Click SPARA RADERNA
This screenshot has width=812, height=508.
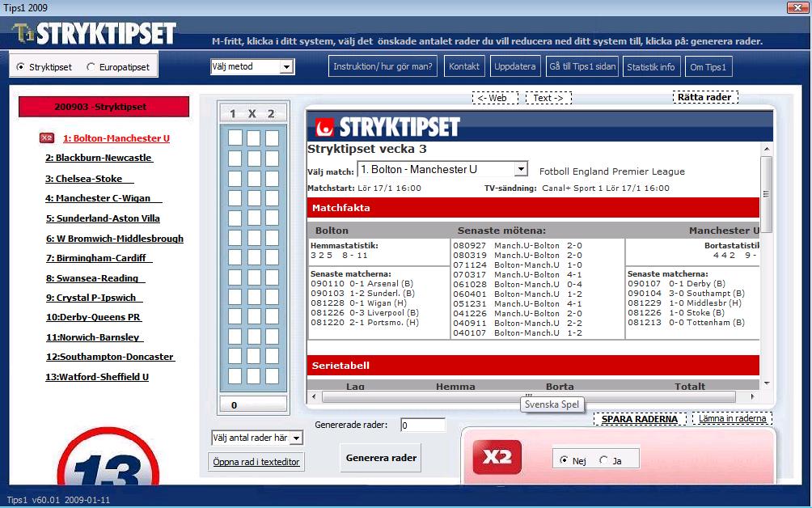click(x=640, y=419)
